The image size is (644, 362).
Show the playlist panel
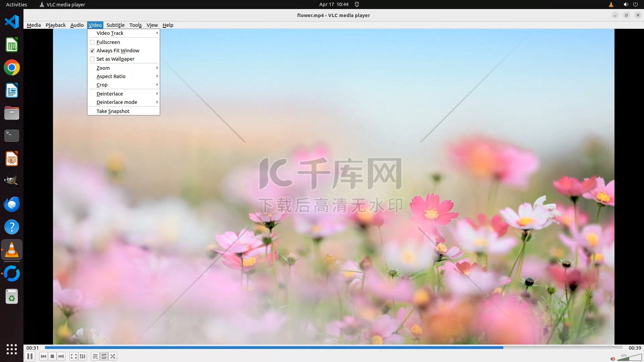coord(95,356)
